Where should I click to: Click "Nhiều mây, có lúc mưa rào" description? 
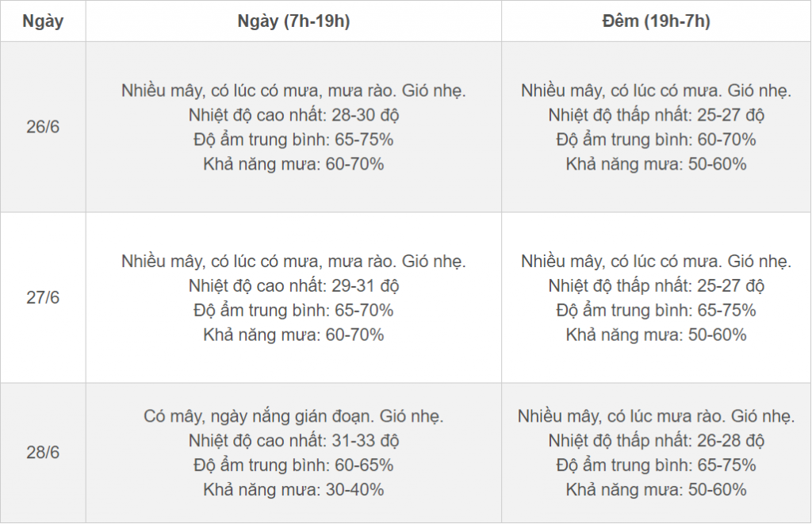tap(656, 415)
